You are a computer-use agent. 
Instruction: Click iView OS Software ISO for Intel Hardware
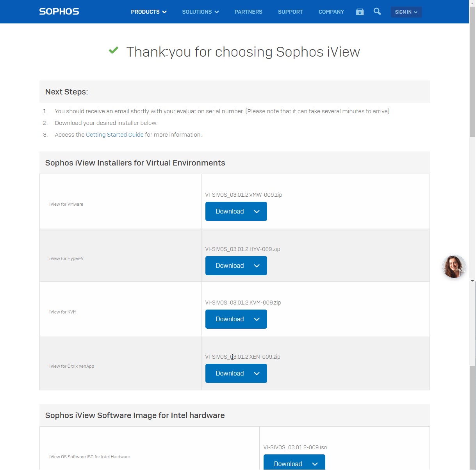click(90, 457)
